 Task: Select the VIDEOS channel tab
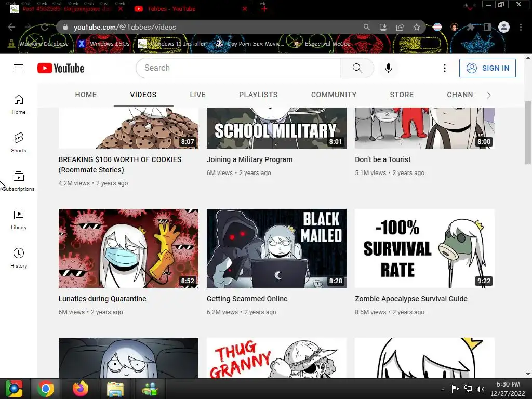click(143, 95)
